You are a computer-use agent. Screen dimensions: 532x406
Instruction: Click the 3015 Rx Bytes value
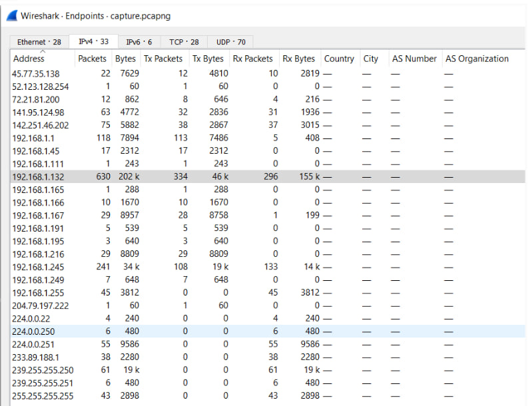click(x=310, y=125)
